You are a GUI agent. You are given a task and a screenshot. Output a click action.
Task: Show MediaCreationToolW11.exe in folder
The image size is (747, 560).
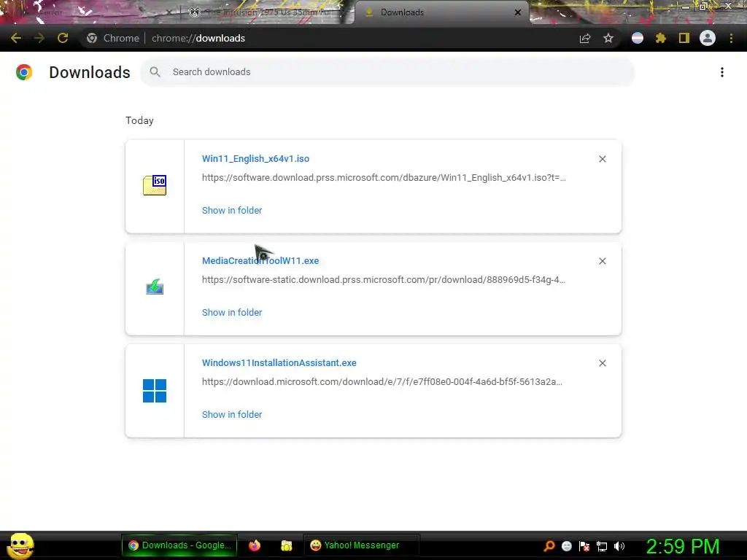pos(232,312)
